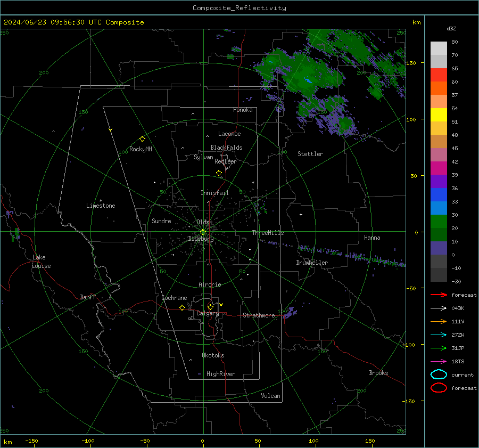Click the Innisfail city label

214,193
